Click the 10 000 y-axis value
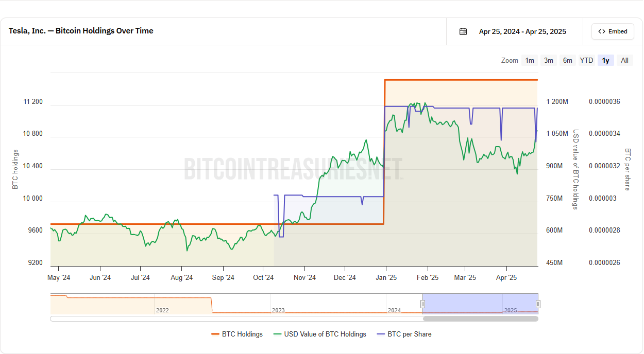Screen dimensions: 644x354 33,199
